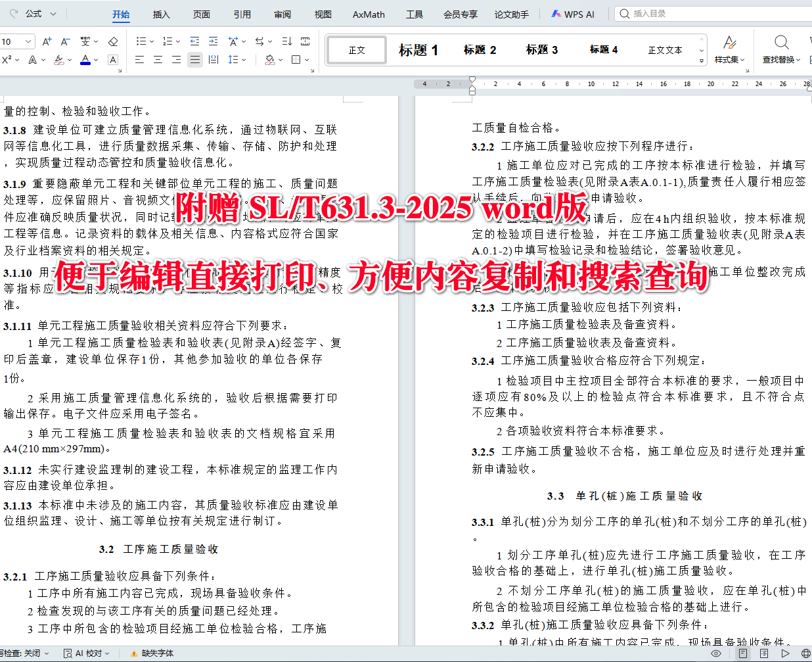The image size is (812, 662).
Task: Open the 公式 dropdown in title bar
Action: 41,13
